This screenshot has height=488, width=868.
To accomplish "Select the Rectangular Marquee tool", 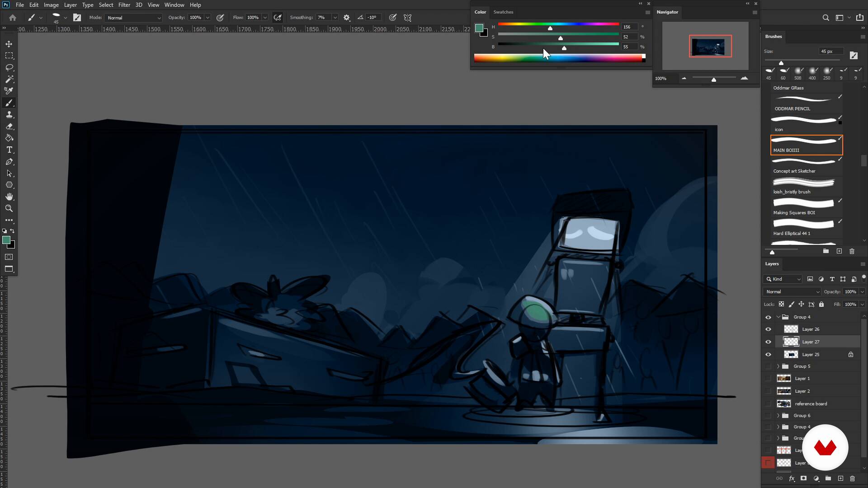I will tap(9, 56).
